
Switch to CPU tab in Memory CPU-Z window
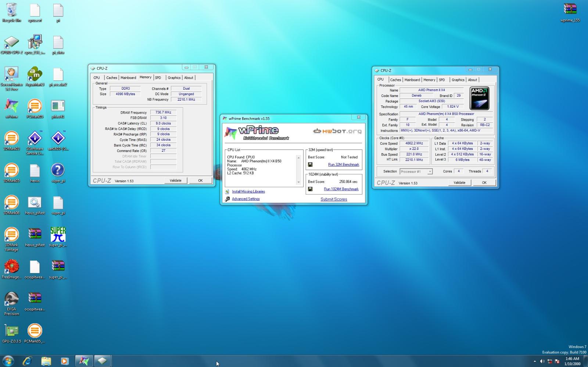click(x=97, y=78)
